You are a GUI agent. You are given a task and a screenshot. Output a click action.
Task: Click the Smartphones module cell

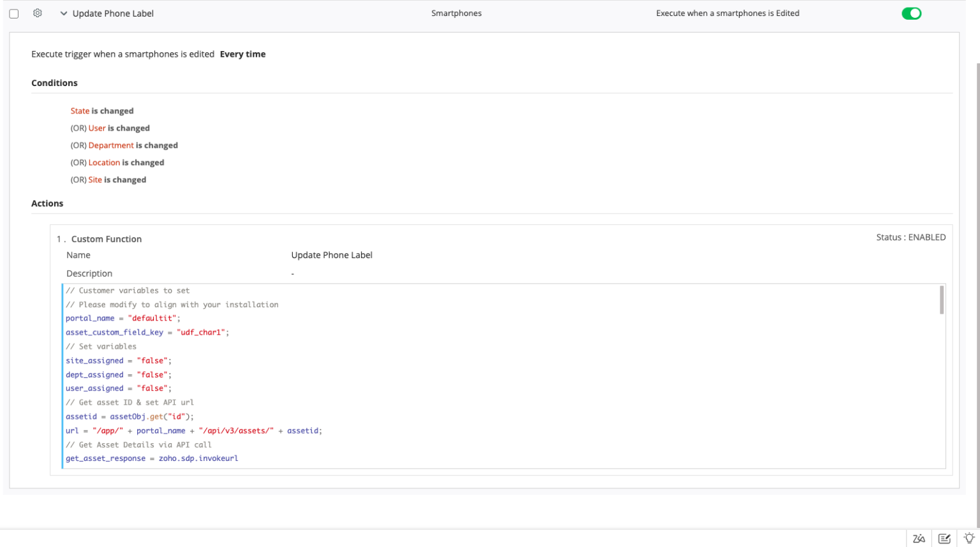[x=456, y=13]
